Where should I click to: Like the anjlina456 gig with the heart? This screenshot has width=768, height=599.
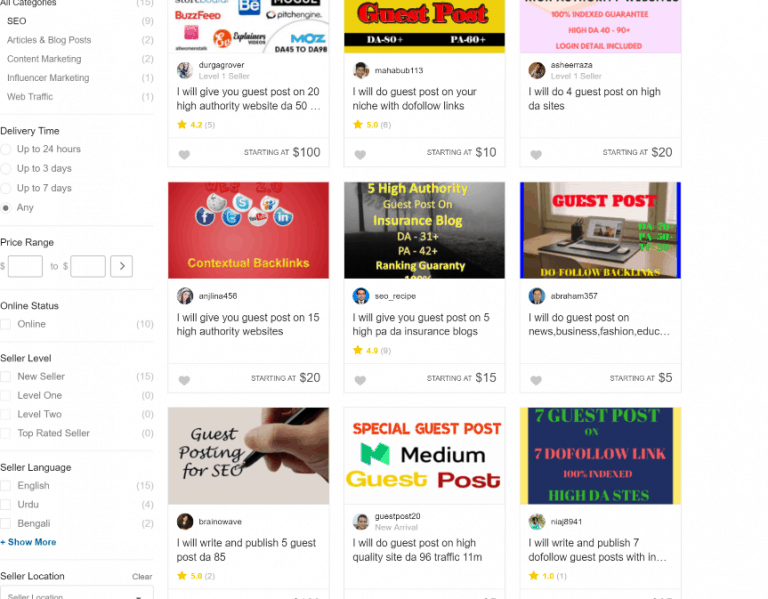184,380
